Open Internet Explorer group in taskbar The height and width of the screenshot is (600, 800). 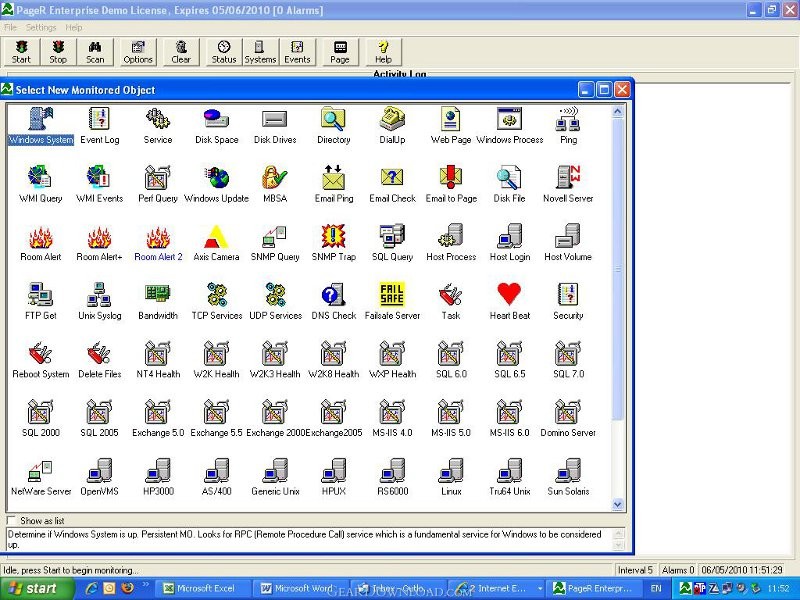[496, 589]
